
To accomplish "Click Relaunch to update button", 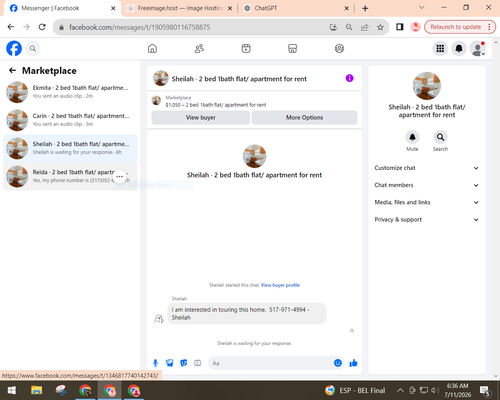I will [x=459, y=27].
